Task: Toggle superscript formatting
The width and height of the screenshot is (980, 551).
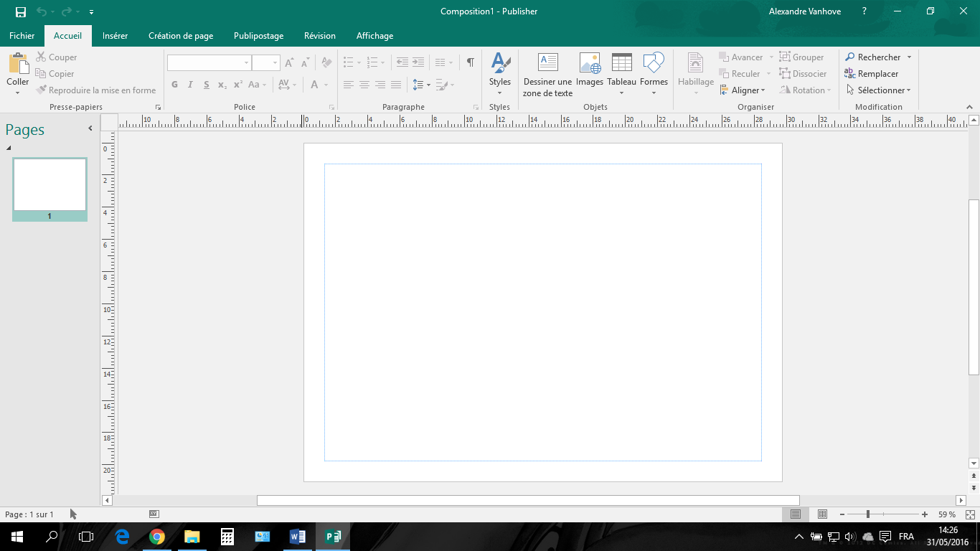Action: [x=238, y=85]
